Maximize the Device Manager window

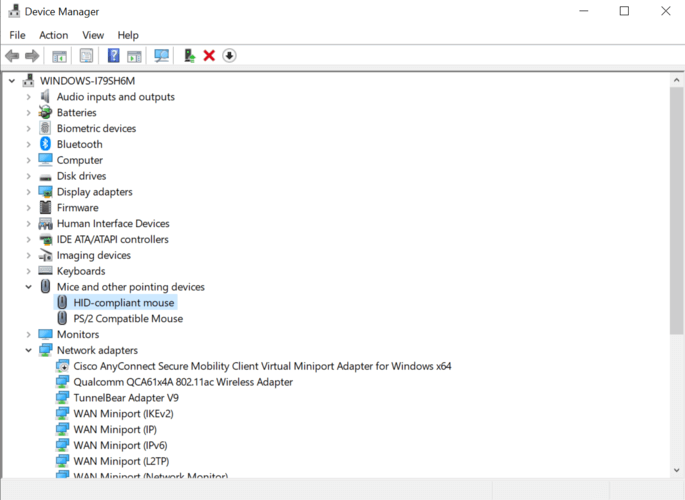pyautogui.click(x=624, y=11)
